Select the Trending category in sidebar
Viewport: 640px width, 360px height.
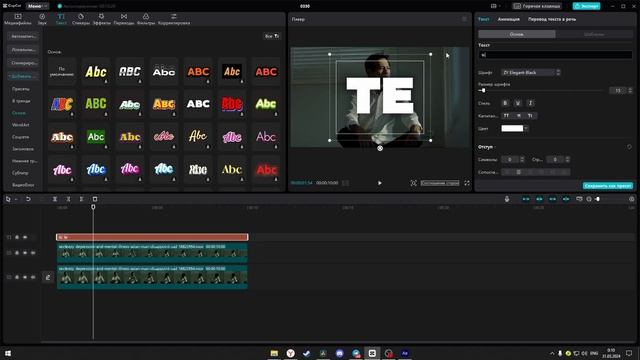(x=21, y=101)
